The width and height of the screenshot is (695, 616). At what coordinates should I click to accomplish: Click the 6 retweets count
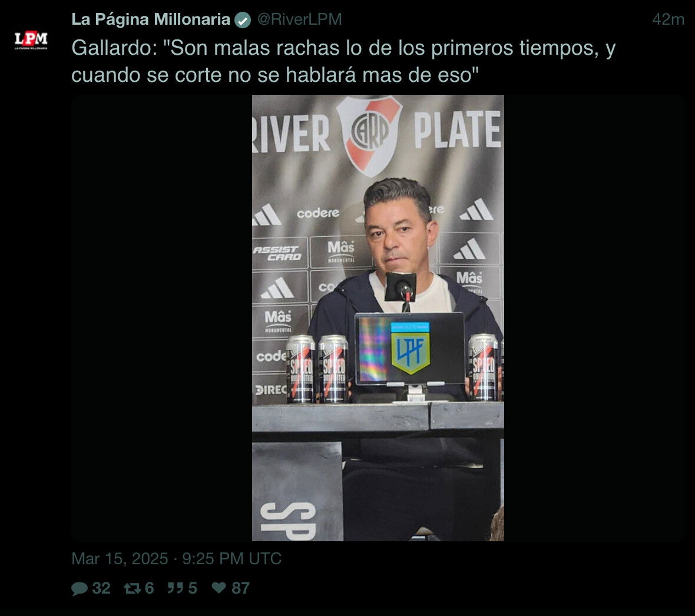150,588
